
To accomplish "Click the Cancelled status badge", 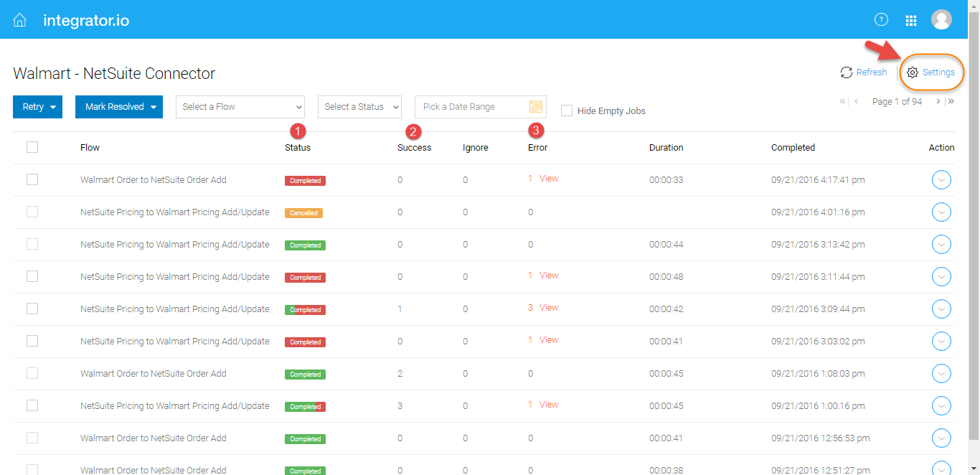I will (303, 213).
